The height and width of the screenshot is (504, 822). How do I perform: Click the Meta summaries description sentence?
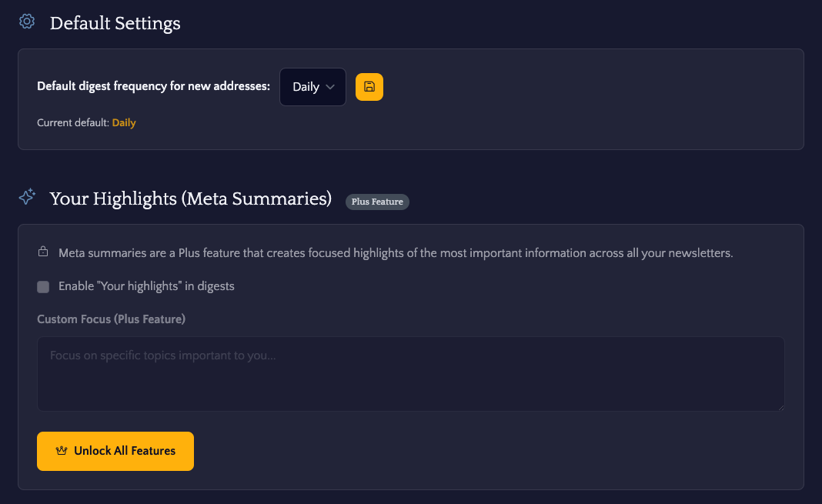(396, 252)
